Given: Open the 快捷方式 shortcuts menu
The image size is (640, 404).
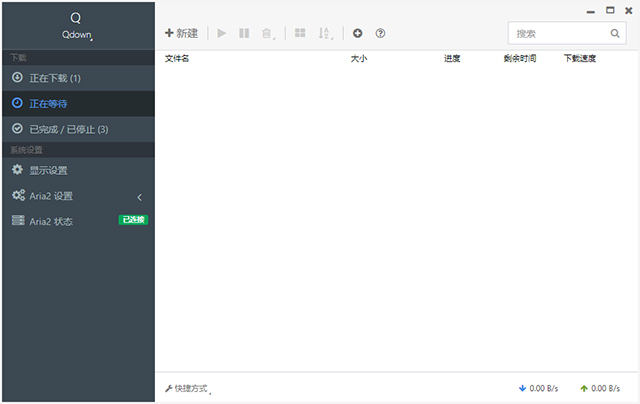Looking at the screenshot, I should coord(187,388).
